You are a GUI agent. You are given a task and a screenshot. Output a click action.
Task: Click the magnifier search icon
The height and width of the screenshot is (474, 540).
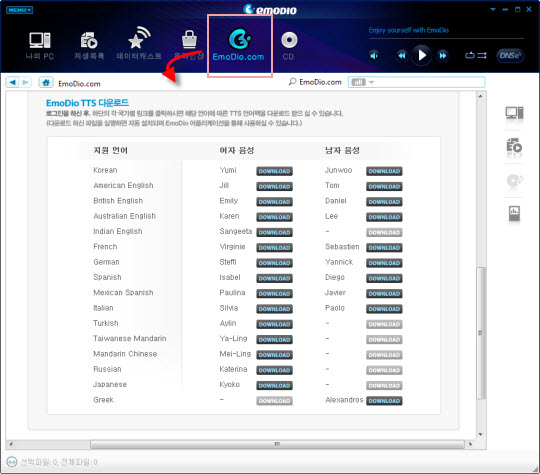(292, 82)
